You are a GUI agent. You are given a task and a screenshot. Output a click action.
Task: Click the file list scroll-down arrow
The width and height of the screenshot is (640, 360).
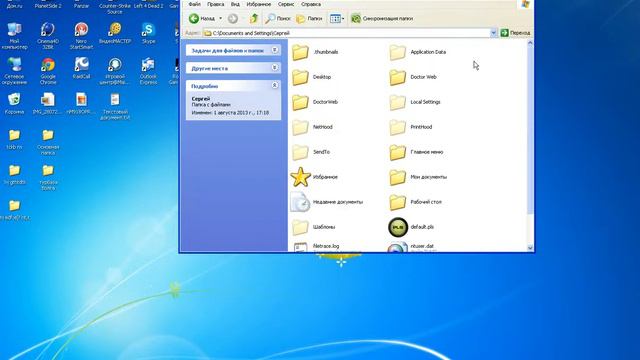(x=530, y=247)
